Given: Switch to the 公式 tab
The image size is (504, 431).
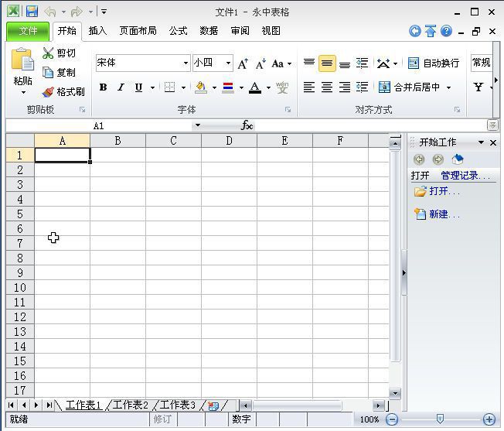Looking at the screenshot, I should [x=178, y=31].
